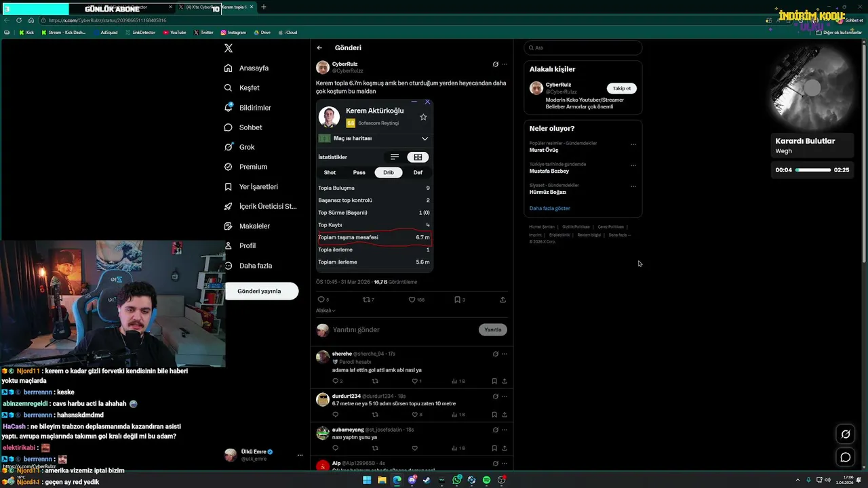868x488 pixels.
Task: Open İçerik Üreticisi Stüdyosu item
Action: (x=260, y=206)
